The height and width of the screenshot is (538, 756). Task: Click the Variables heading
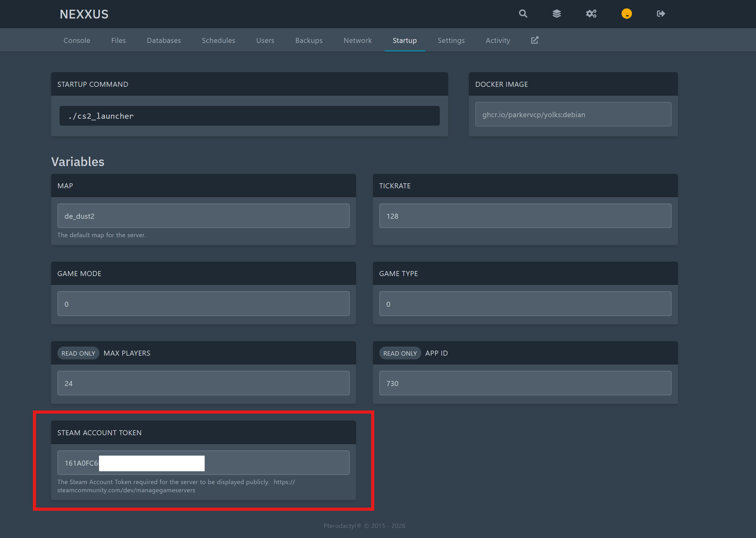coord(77,162)
